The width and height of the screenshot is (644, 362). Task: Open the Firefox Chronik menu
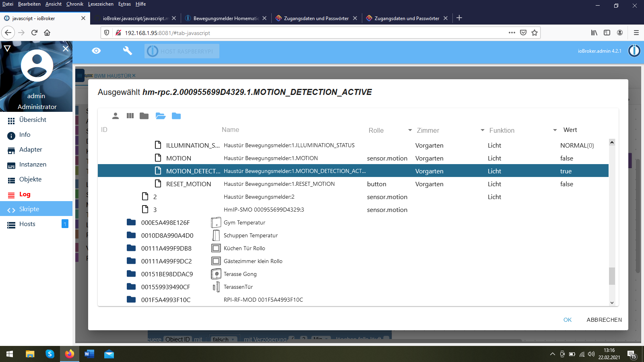click(x=75, y=4)
